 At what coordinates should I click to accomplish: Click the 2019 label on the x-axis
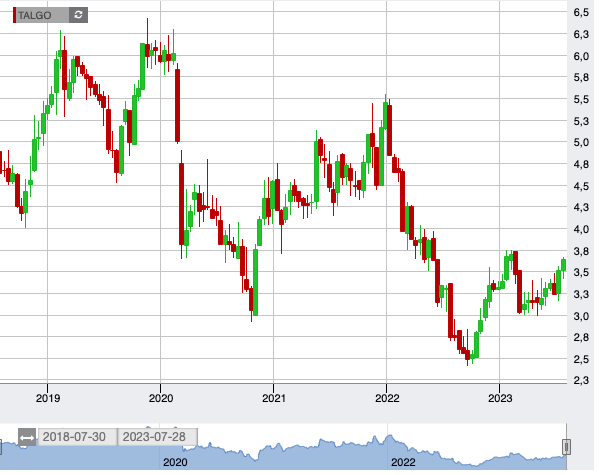[x=48, y=398]
